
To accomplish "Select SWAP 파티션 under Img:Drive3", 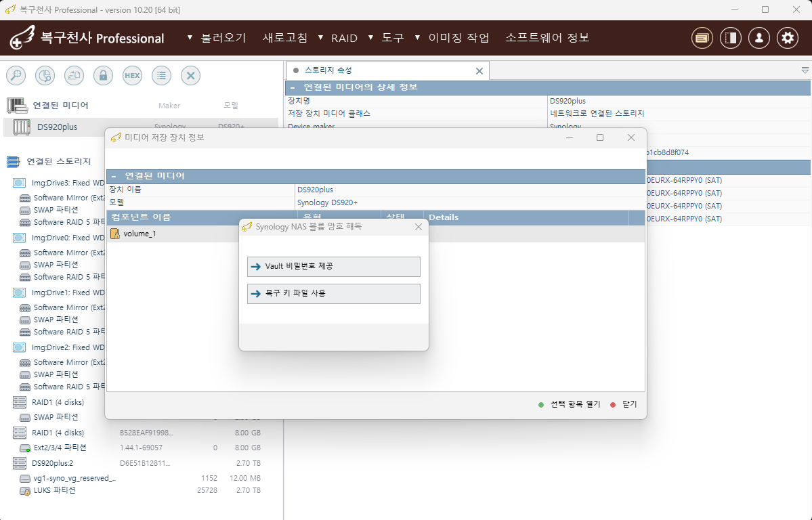I will pyautogui.click(x=56, y=210).
